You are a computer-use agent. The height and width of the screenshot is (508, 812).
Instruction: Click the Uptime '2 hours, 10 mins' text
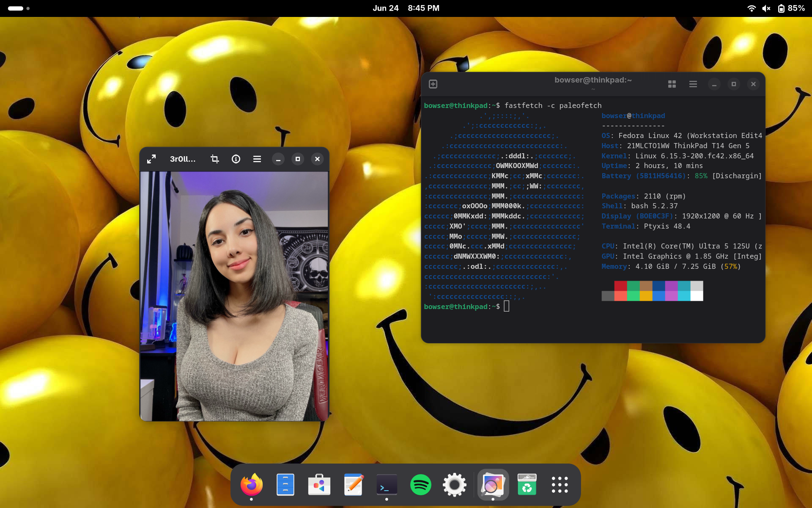coord(669,166)
